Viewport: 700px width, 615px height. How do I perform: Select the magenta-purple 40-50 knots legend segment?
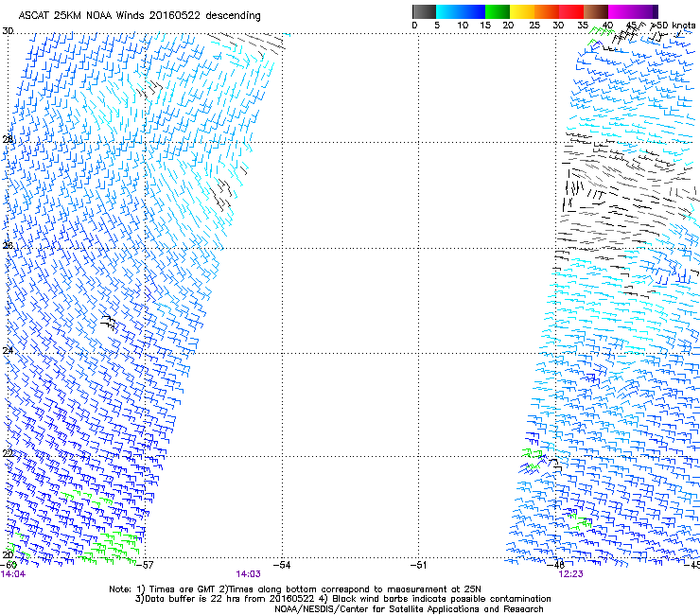633,11
